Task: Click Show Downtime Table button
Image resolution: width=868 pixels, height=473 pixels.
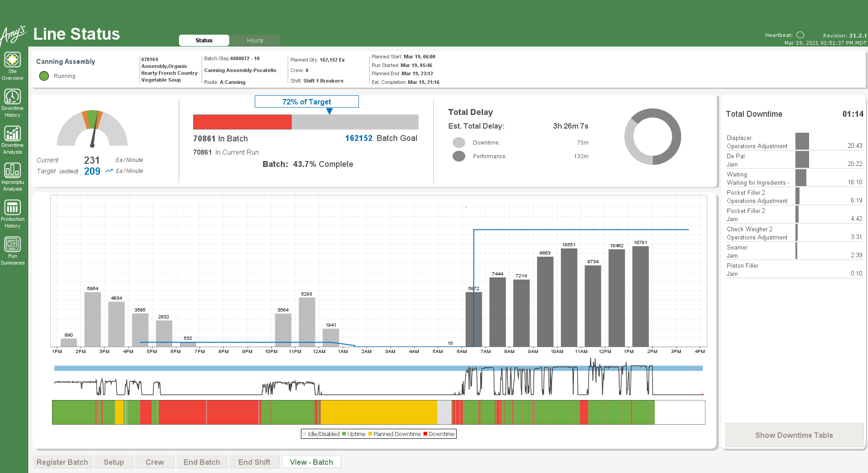Action: [794, 435]
